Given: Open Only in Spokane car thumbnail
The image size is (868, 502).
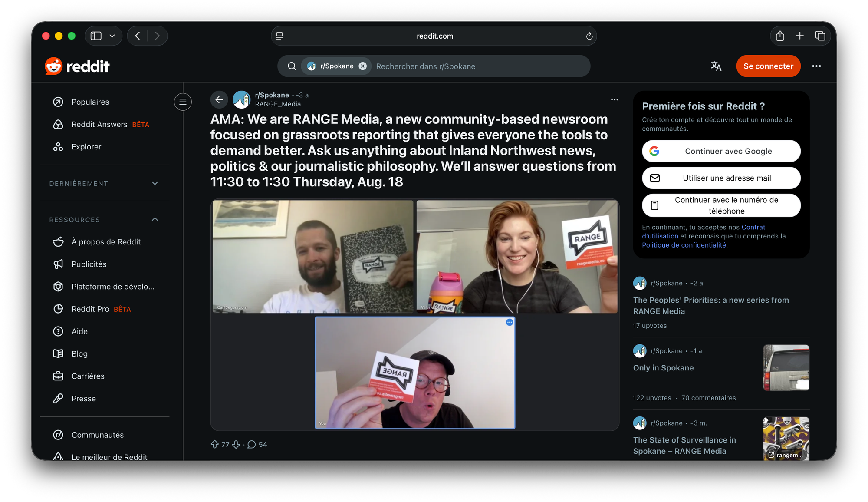Looking at the screenshot, I should tap(786, 367).
